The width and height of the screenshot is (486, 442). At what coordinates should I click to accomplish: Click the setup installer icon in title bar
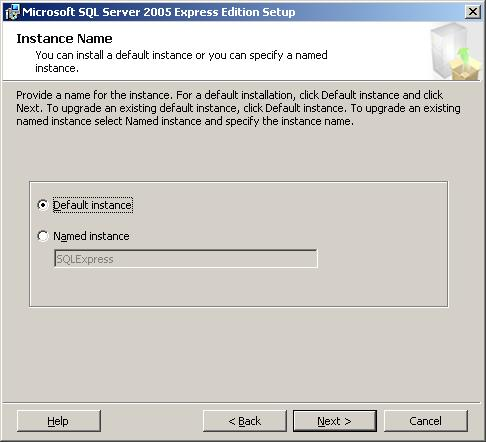click(12, 12)
